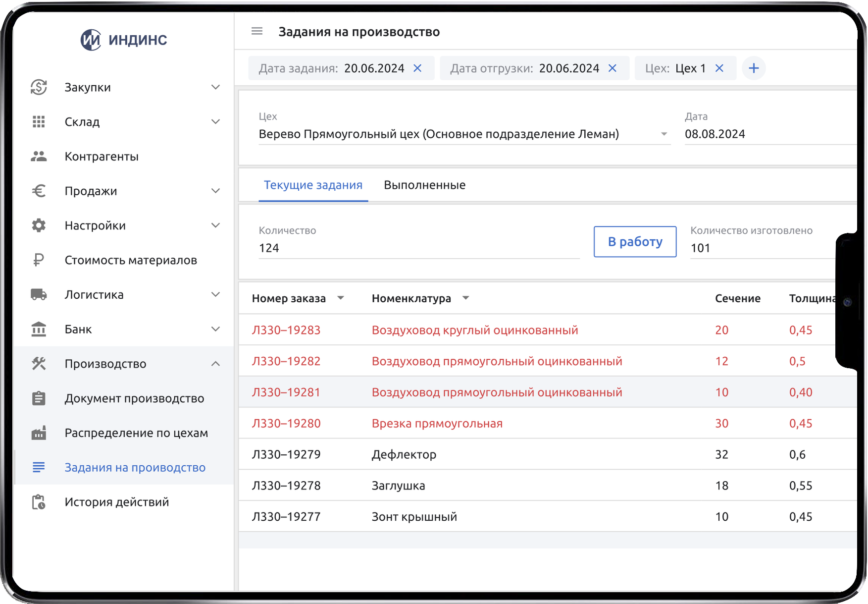Screen dimensions: 868x604
Task: Open the Номер заказа sort dropdown
Action: (x=341, y=298)
